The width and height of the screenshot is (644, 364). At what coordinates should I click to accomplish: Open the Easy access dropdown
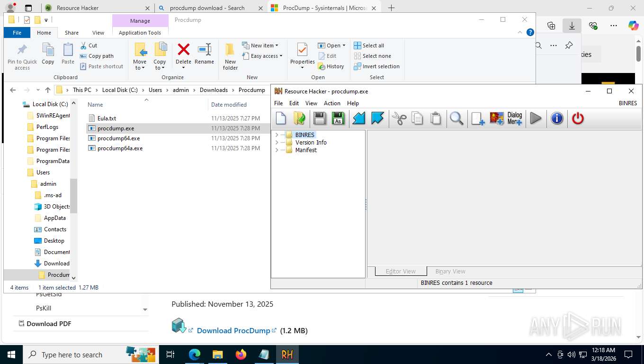262,56
